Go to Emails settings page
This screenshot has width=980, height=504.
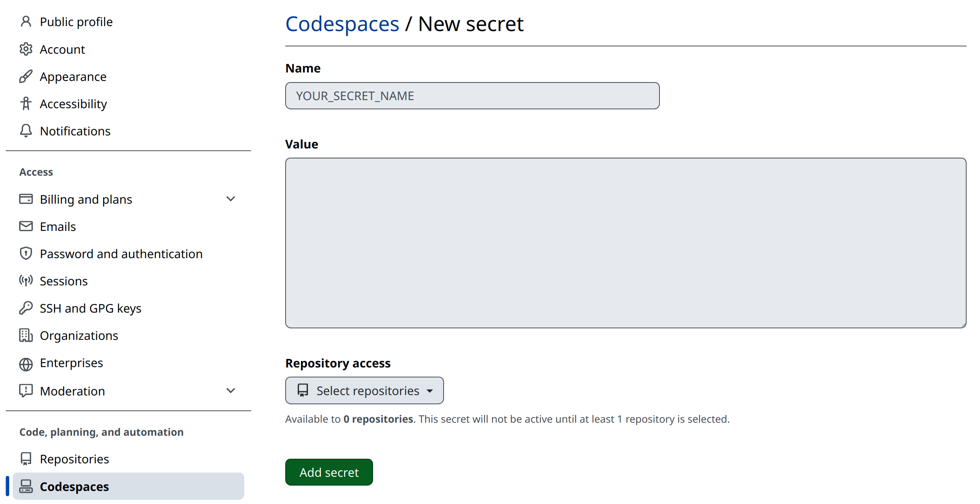pyautogui.click(x=58, y=227)
